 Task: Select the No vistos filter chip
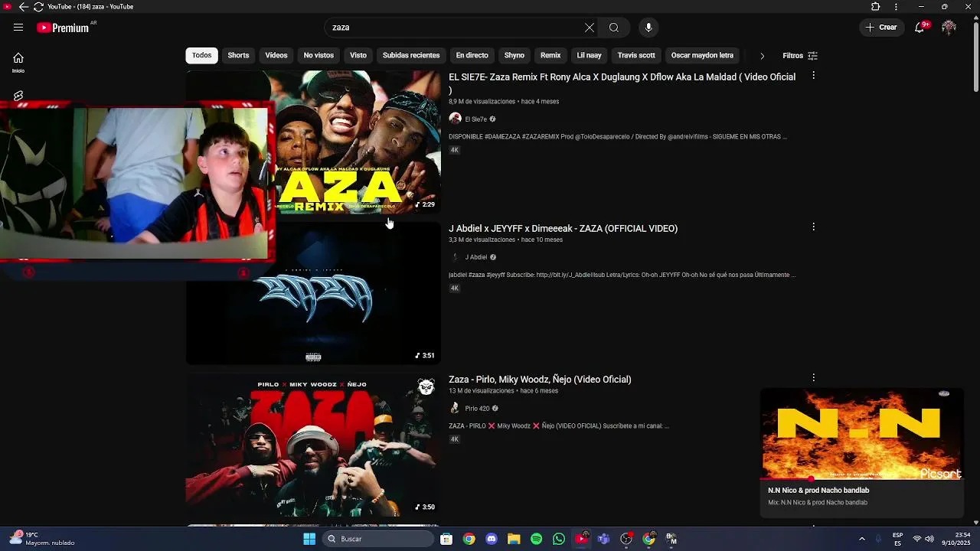point(318,55)
